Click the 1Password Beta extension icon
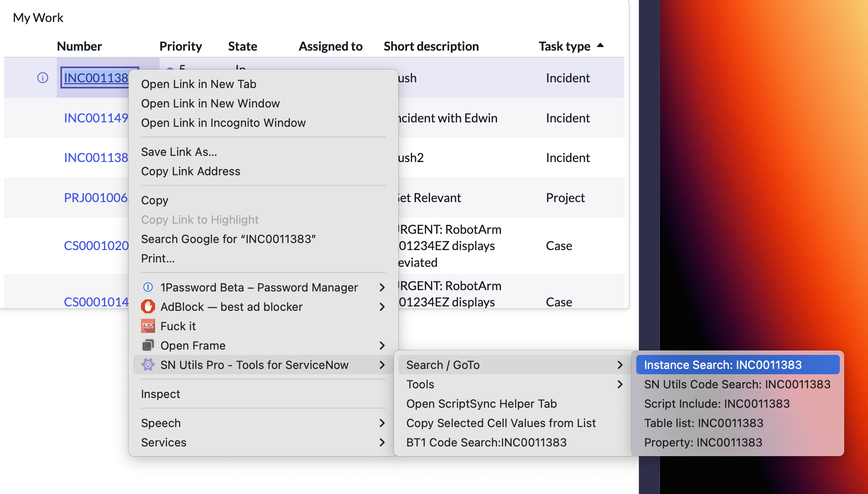This screenshot has height=494, width=868. click(148, 287)
